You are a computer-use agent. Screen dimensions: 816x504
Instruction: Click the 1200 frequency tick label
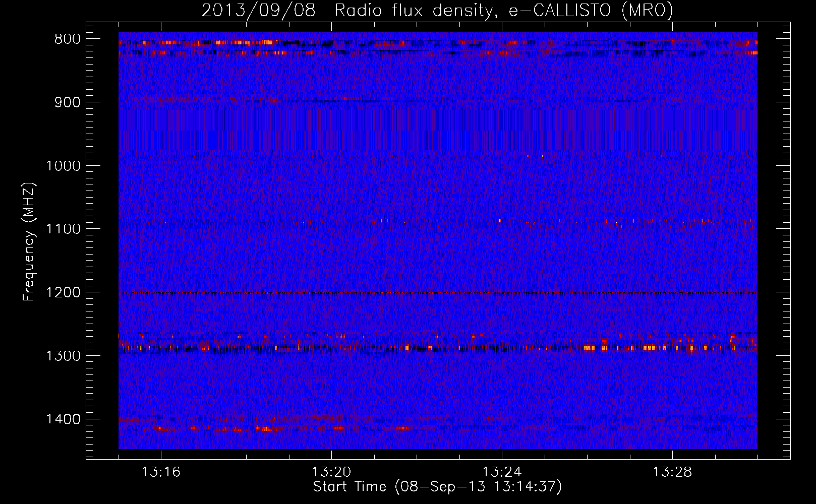point(63,292)
